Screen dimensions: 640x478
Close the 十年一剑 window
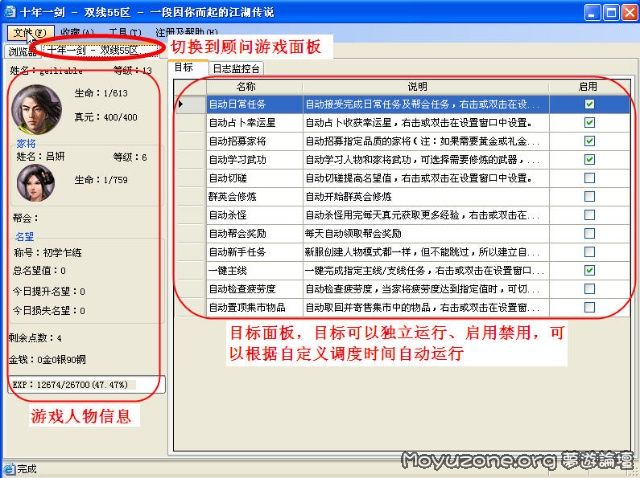[x=630, y=13]
